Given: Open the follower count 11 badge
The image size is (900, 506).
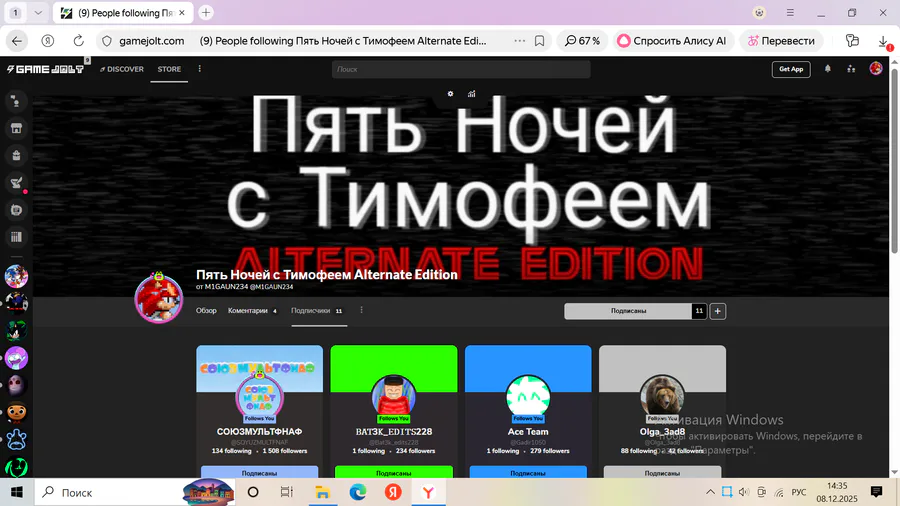Looking at the screenshot, I should point(699,311).
